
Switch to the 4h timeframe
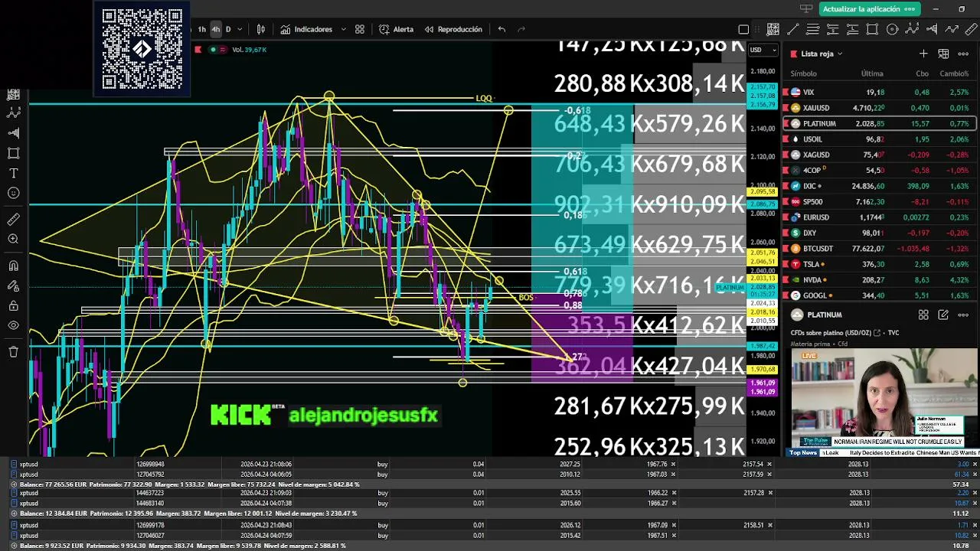tap(216, 29)
